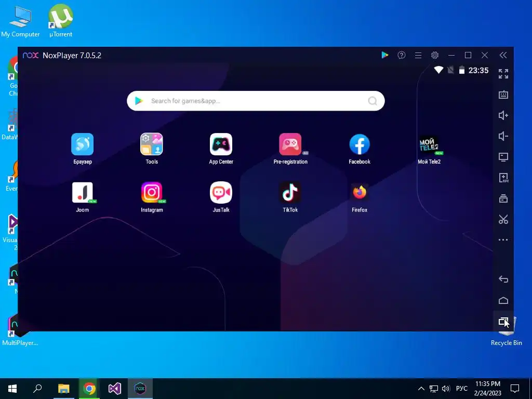
Task: Open the TikTok app
Action: [x=290, y=193]
